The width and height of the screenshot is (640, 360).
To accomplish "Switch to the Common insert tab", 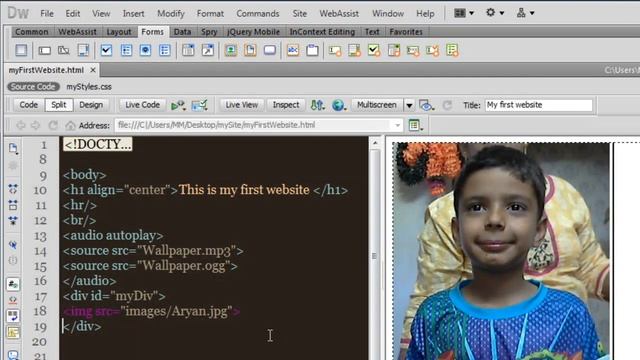I will [32, 32].
